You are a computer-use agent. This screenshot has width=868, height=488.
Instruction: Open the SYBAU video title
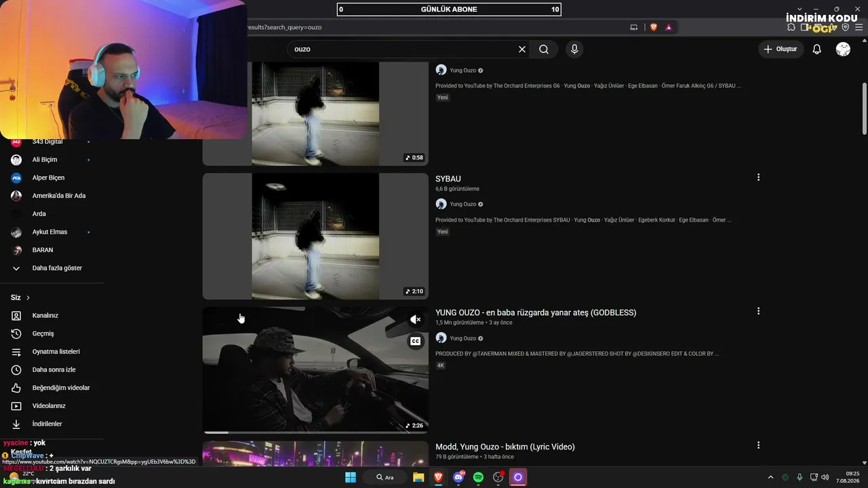pos(448,179)
